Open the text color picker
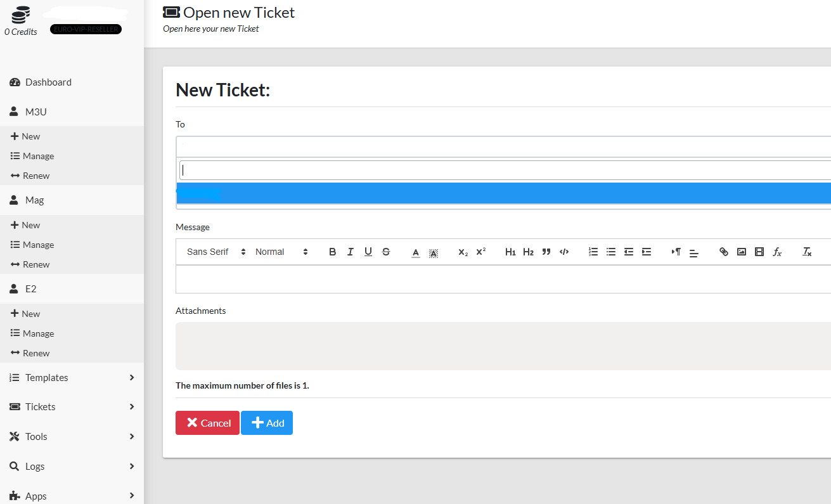 click(415, 252)
